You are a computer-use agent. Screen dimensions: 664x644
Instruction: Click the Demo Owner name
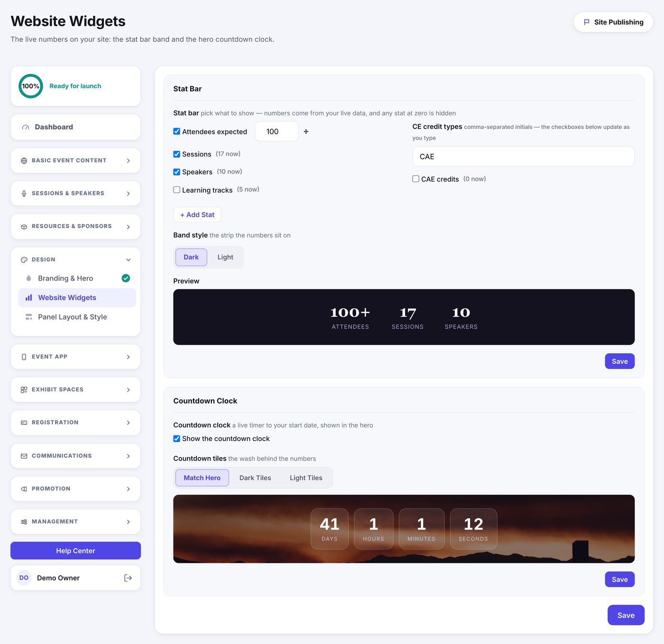click(x=58, y=578)
